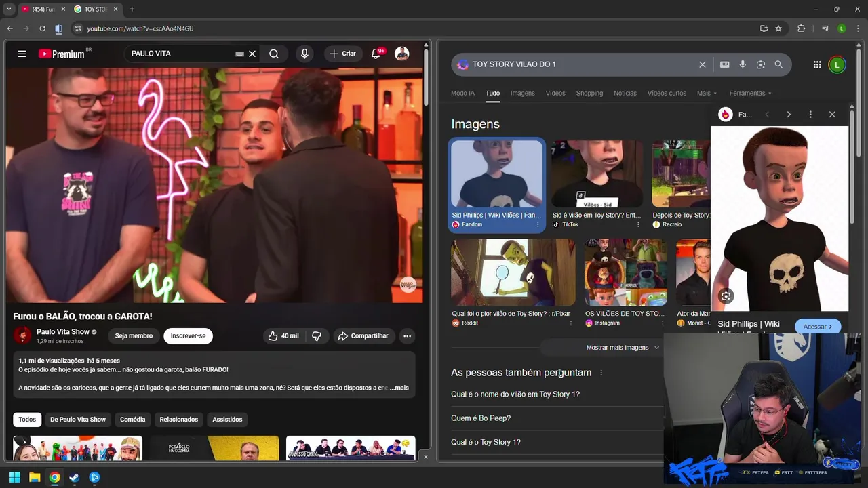Open options next to As pessoas também perguntam

point(601,373)
